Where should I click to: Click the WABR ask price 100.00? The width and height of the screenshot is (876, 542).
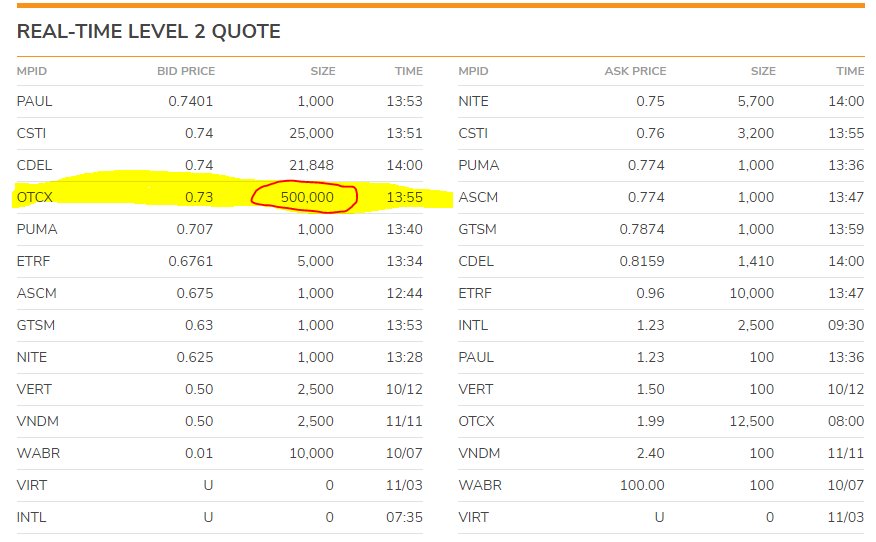(642, 485)
